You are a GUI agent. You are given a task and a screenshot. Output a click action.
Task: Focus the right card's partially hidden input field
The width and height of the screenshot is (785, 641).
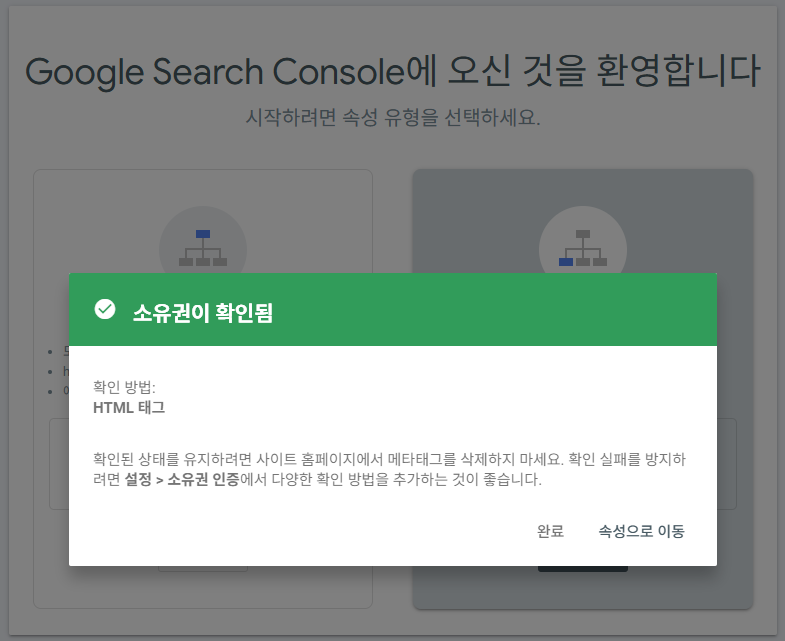727,440
